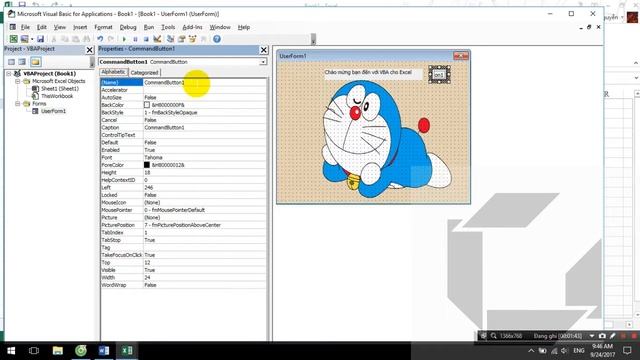Close the Properties - CommandButton1 panel
Screen dimensions: 640x360
coord(264,50)
